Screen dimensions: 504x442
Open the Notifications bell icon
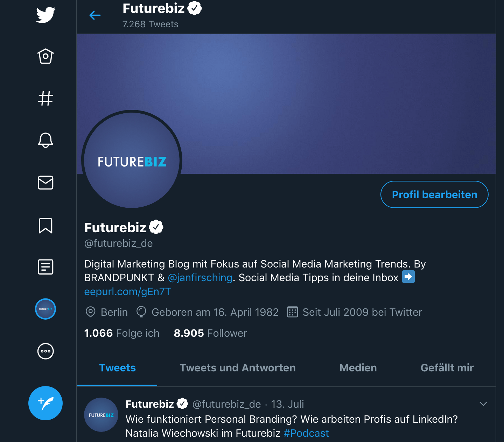[x=45, y=140]
